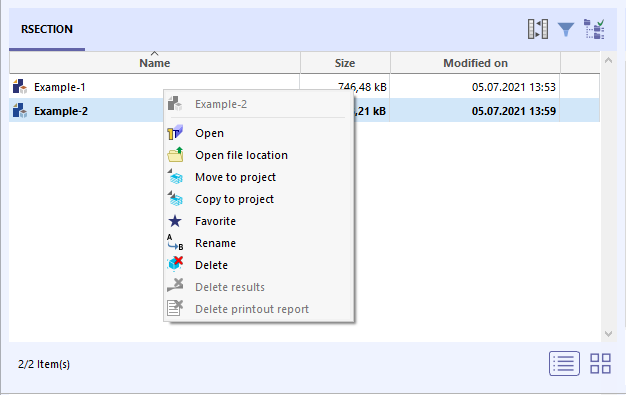Image resolution: width=626 pixels, height=395 pixels.
Task: Click the Open menu entry icon
Action: click(175, 133)
